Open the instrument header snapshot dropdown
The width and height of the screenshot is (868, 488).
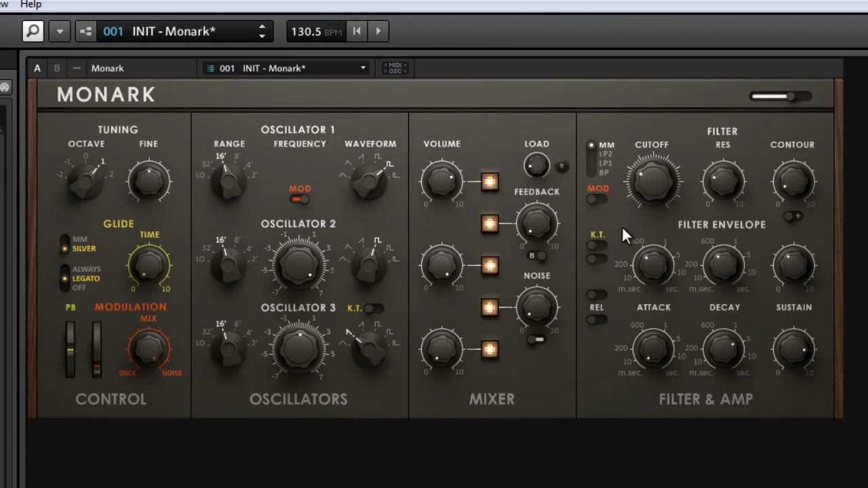pos(288,68)
